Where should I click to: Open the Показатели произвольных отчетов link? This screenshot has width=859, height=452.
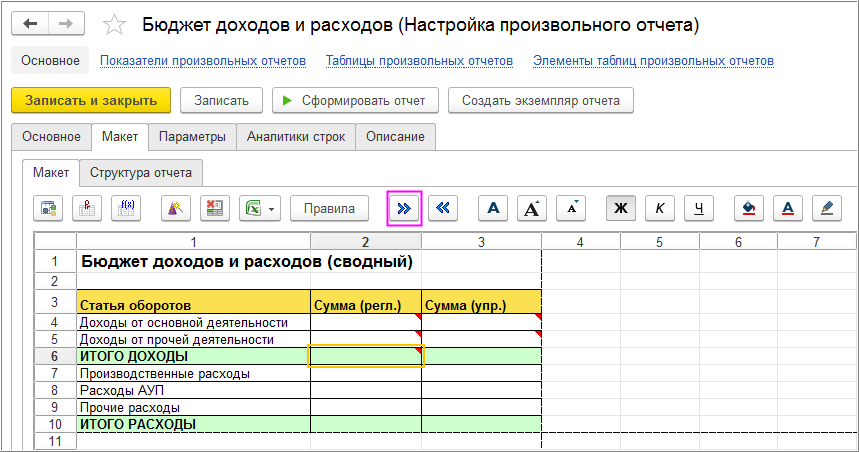click(203, 61)
